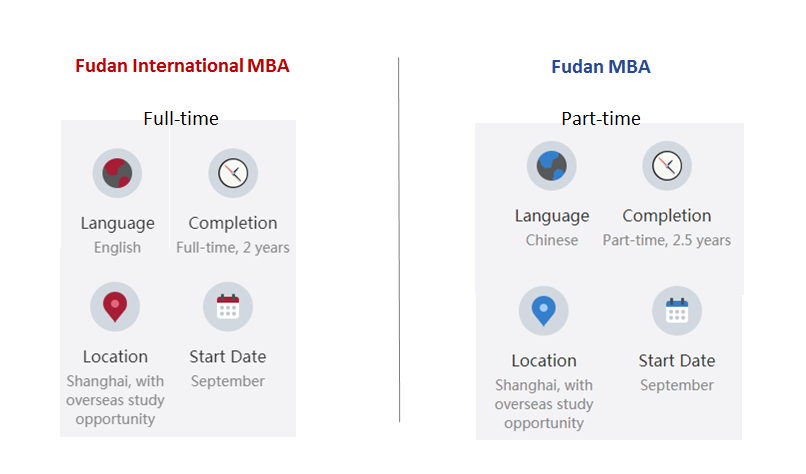
Task: Select the Full-time Completion clock icon
Action: click(x=233, y=173)
